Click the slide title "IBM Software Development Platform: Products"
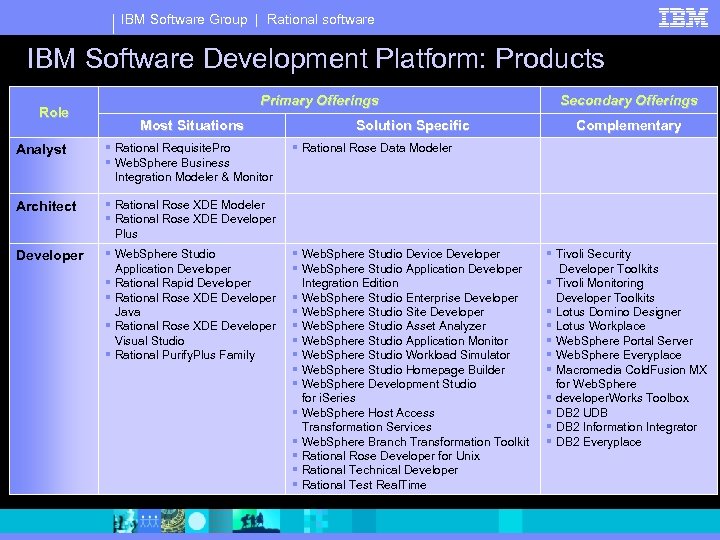This screenshot has height=540, width=720. tap(315, 58)
